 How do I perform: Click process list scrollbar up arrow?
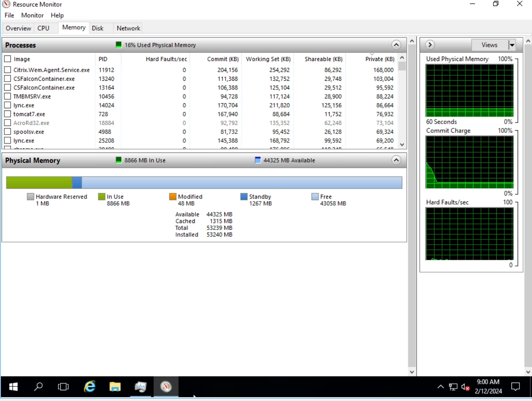pos(402,58)
